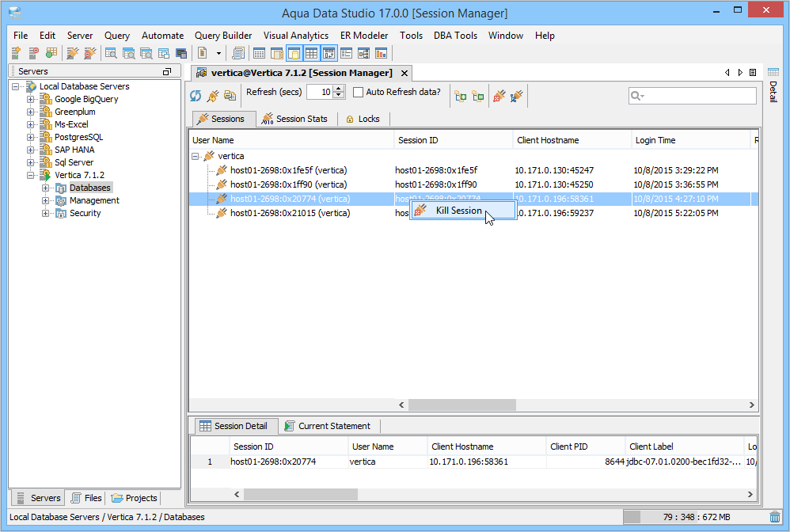The image size is (790, 532).
Task: Click Expand All tree icon with plus
Action: 461,96
